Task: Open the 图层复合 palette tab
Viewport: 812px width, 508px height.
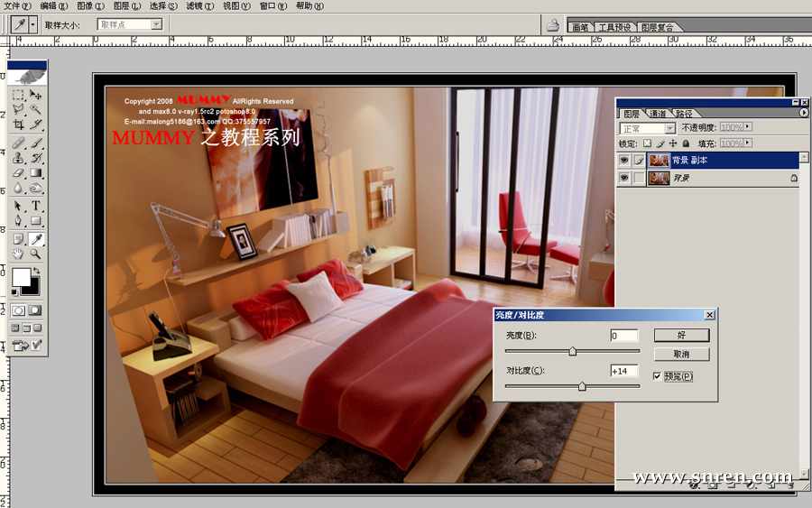Action: pyautogui.click(x=657, y=27)
